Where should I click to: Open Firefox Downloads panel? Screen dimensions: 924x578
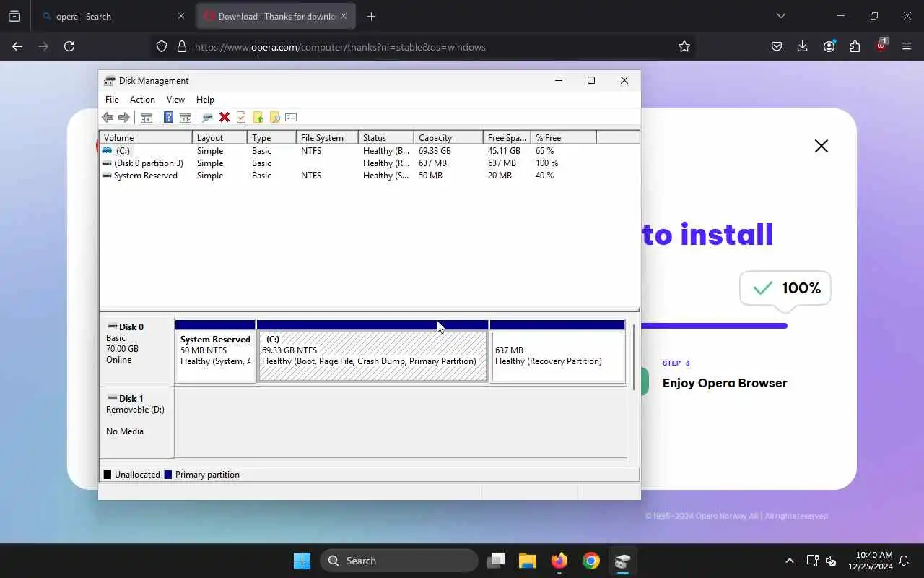click(x=802, y=46)
